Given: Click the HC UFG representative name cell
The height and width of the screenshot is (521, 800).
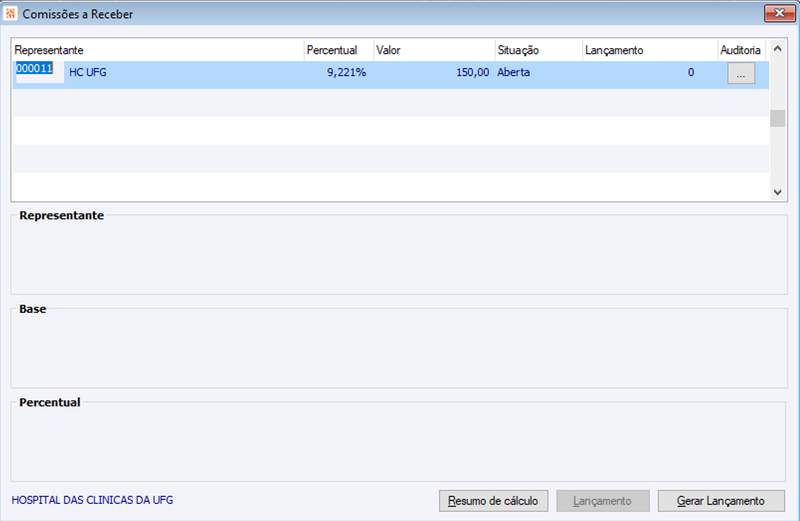Looking at the screenshot, I should (x=88, y=72).
